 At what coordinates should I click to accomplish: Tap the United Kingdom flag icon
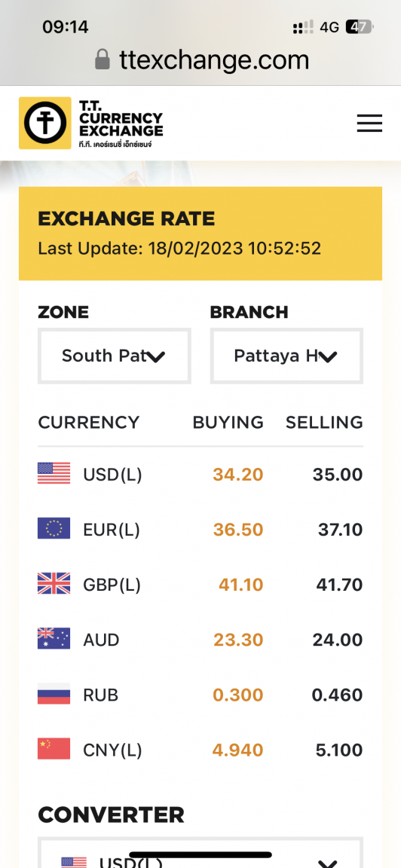click(54, 584)
